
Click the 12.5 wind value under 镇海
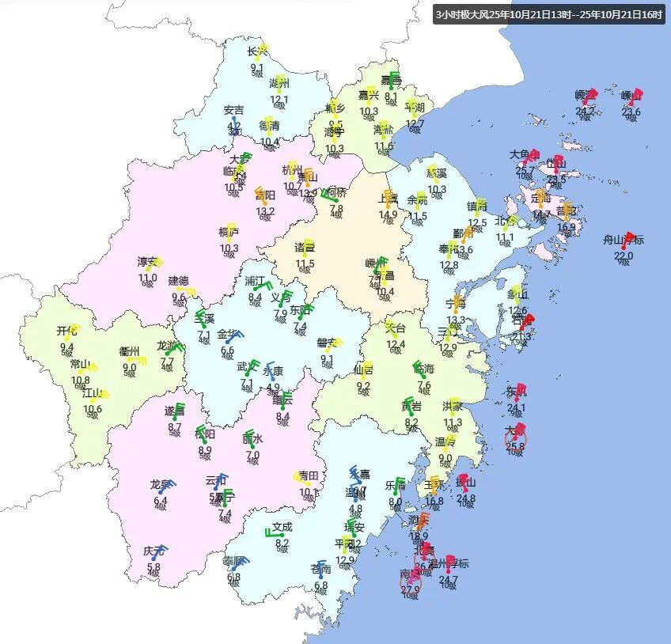pos(478,223)
